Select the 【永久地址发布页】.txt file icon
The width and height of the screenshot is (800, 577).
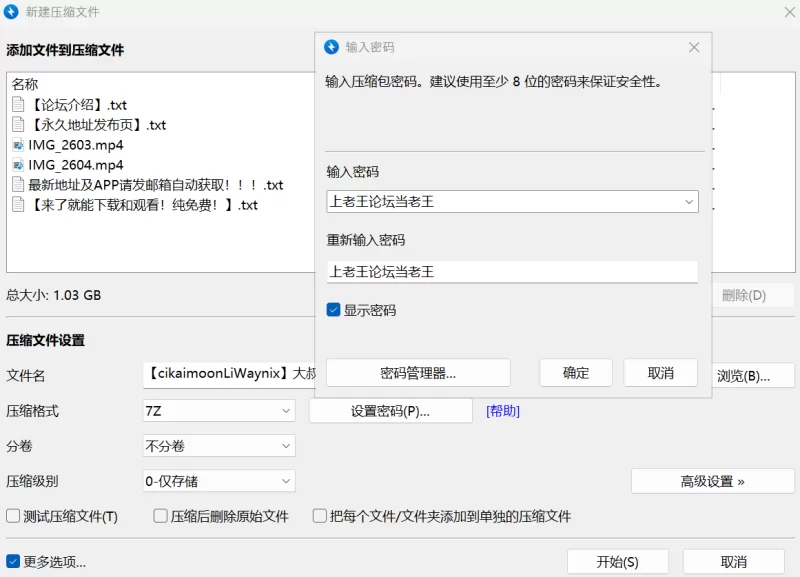pyautogui.click(x=18, y=124)
